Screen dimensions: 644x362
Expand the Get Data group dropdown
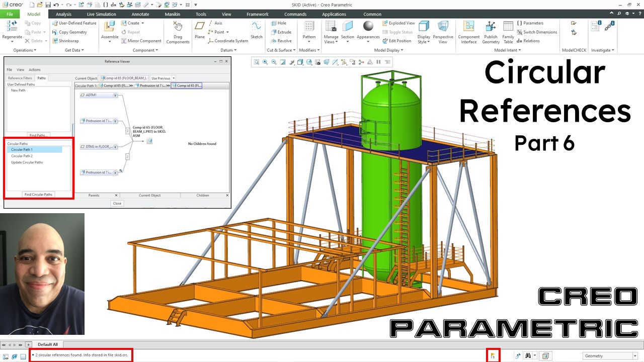74,50
